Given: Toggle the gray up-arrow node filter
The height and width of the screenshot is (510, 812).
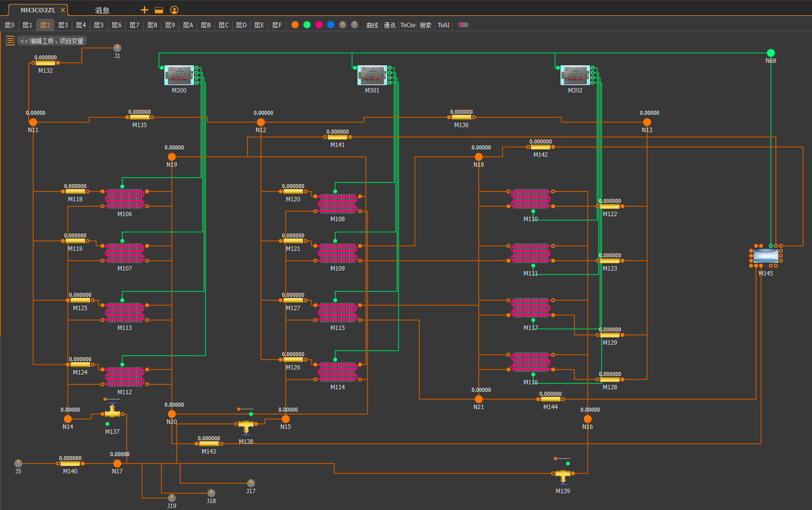Looking at the screenshot, I should (355, 25).
